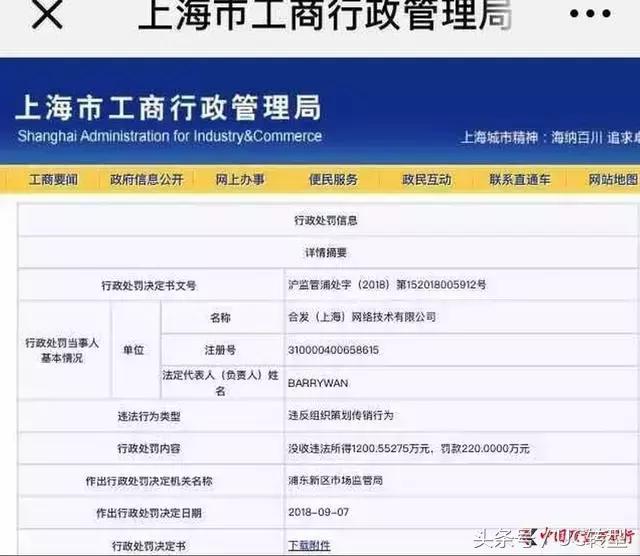The image size is (640, 556).
Task: Go to 便民服务 navigation item
Action: [333, 180]
